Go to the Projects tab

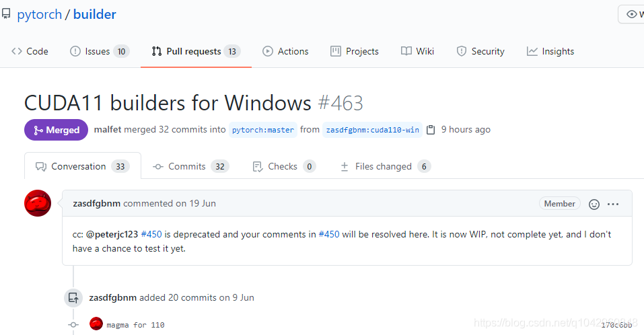point(355,51)
